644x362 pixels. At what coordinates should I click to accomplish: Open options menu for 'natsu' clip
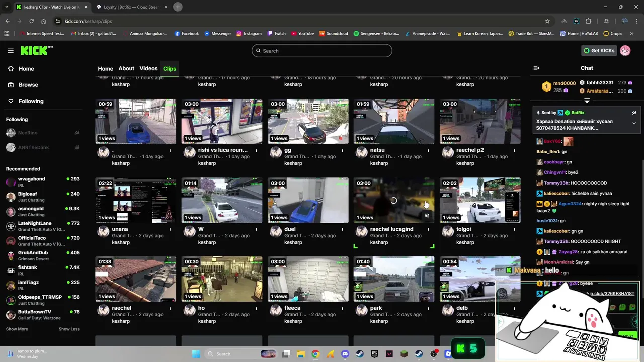tap(428, 150)
